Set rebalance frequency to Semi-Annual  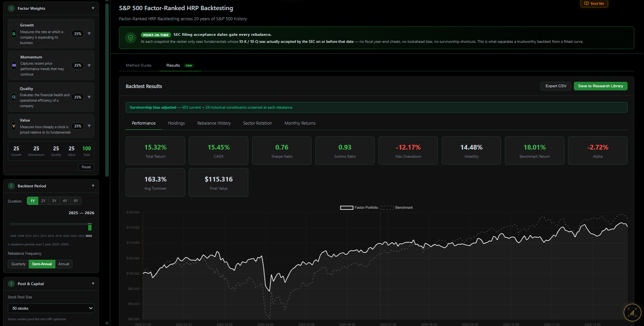42,264
